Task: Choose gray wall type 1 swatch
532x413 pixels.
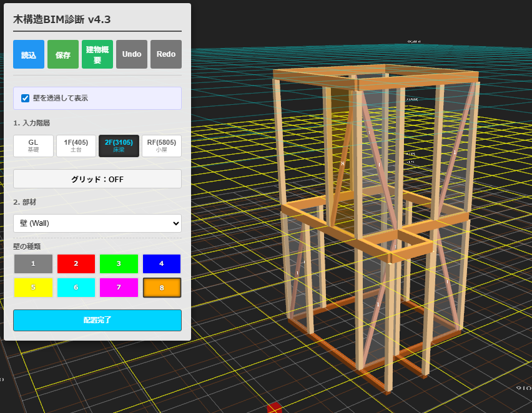Action: pos(33,264)
